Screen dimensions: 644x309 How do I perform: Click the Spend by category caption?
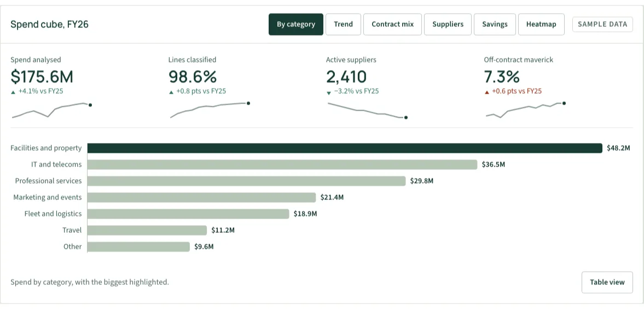tap(90, 282)
